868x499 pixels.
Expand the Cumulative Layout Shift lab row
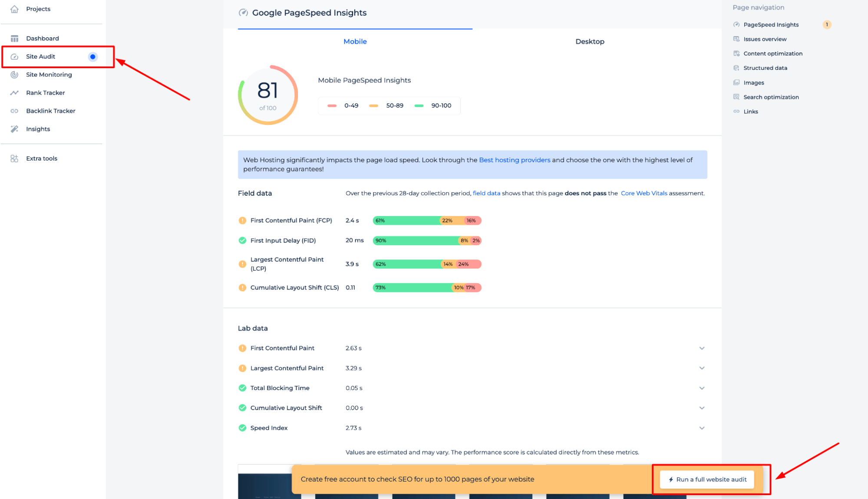coord(702,408)
